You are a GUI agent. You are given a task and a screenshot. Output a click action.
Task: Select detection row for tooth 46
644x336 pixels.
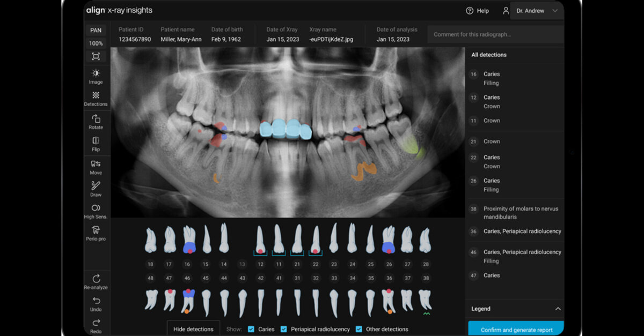coord(515,256)
